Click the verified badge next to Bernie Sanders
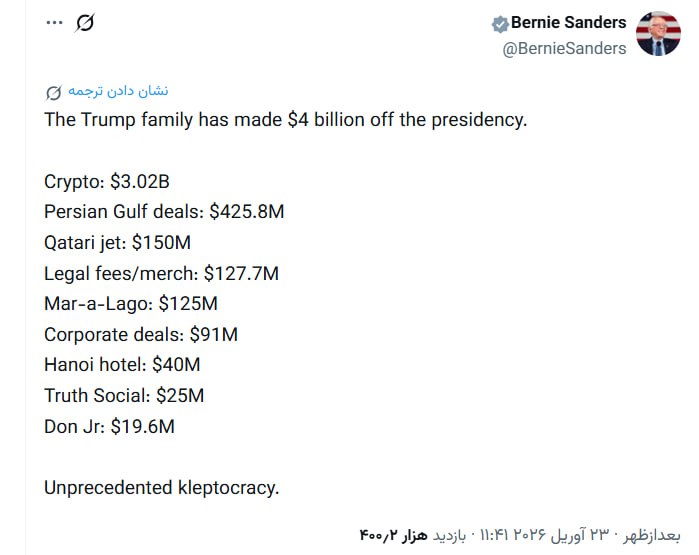This screenshot has height=555, width=699. pos(499,24)
